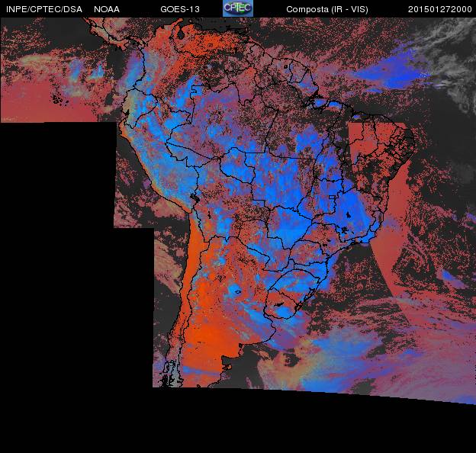Screen dimensions: 476x453
Task: Click the Composta (IR - VIS) title
Action: click(x=327, y=10)
